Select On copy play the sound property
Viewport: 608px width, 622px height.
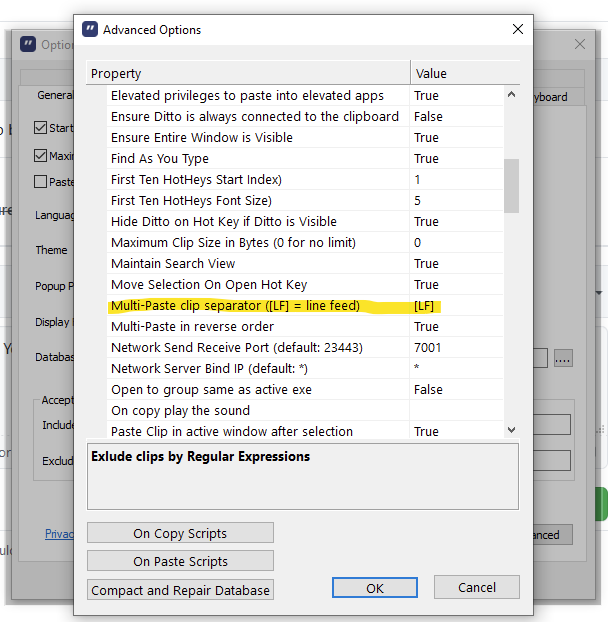point(305,411)
